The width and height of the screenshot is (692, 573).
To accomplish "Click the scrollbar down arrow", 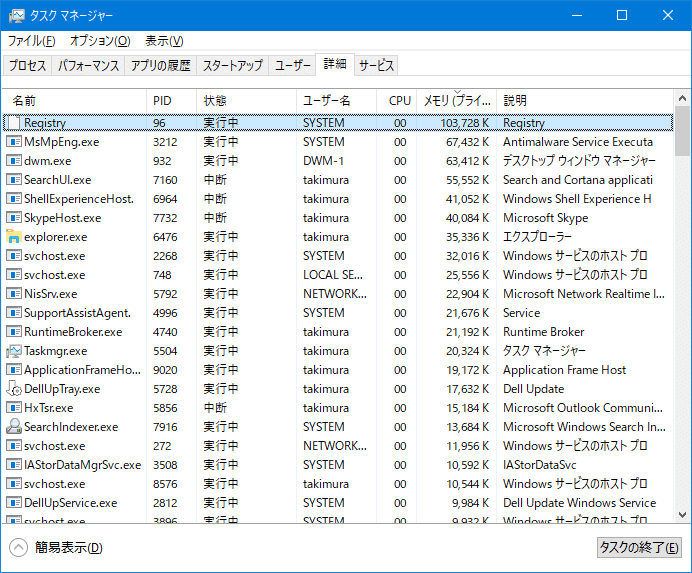I will (x=682, y=515).
